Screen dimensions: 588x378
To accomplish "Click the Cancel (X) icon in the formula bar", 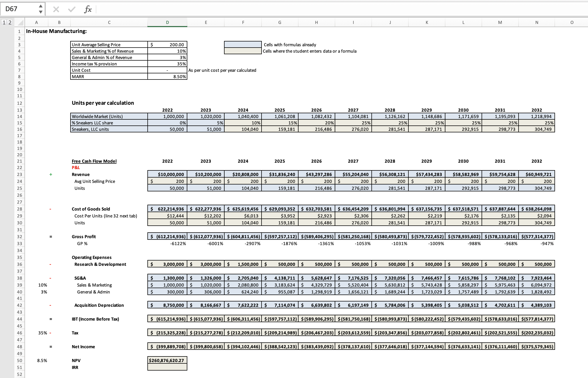I will point(56,9).
